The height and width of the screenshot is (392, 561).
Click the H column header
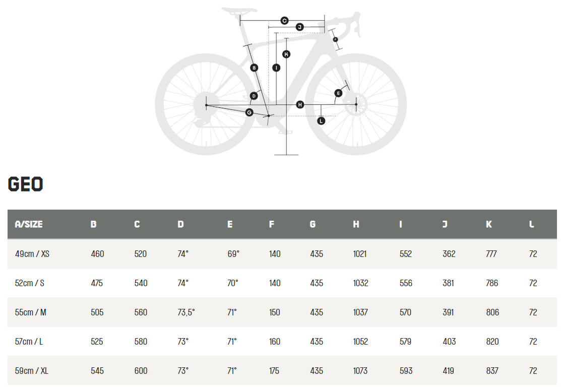click(x=356, y=224)
